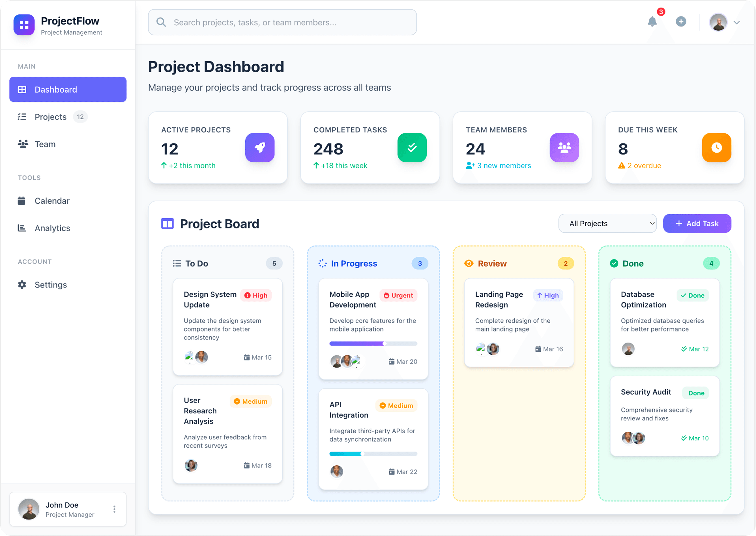Click the Settings gear icon
This screenshot has height=536, width=756.
coord(22,284)
